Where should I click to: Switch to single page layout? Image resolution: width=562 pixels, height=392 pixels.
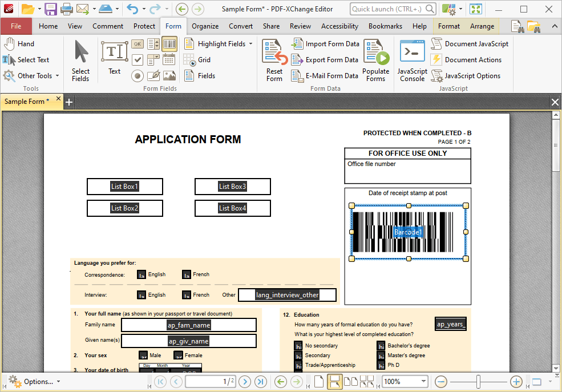(318, 382)
